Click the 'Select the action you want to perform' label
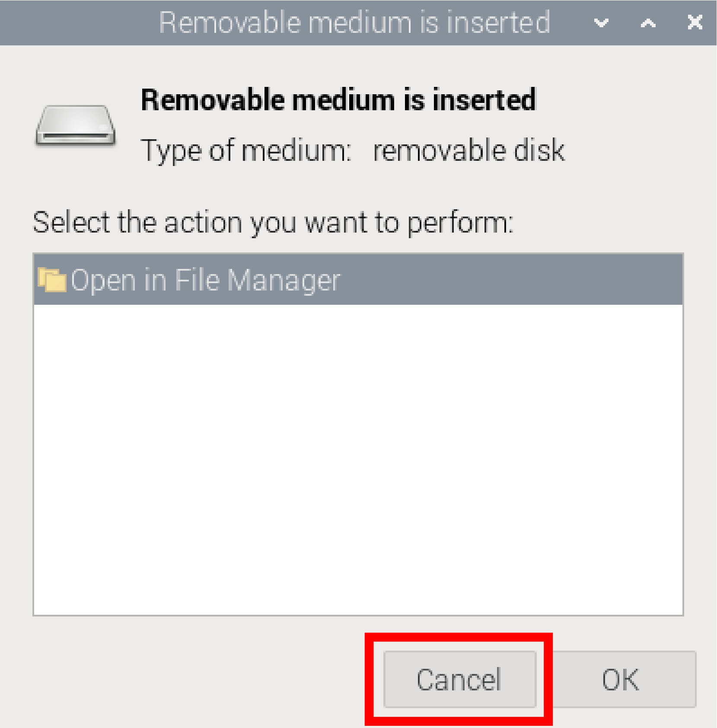The width and height of the screenshot is (717, 728). coord(273,223)
